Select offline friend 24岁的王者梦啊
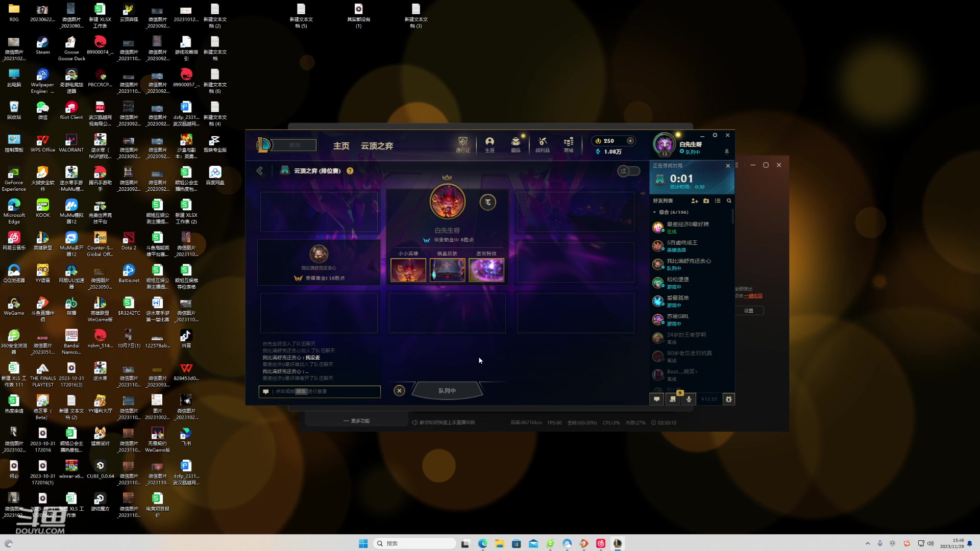Screen dimensions: 980x551 coord(691,338)
